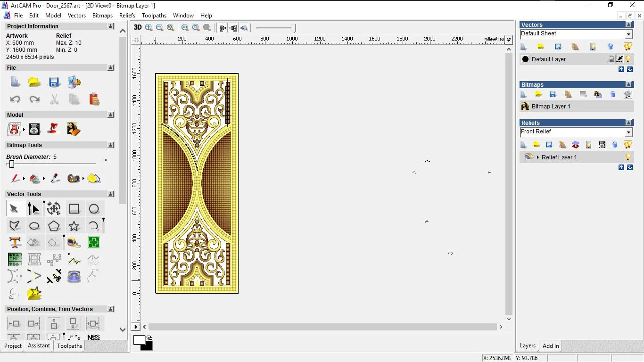Viewport: 644px width, 362px height.
Task: Click the 3D view button
Action: coord(138,27)
